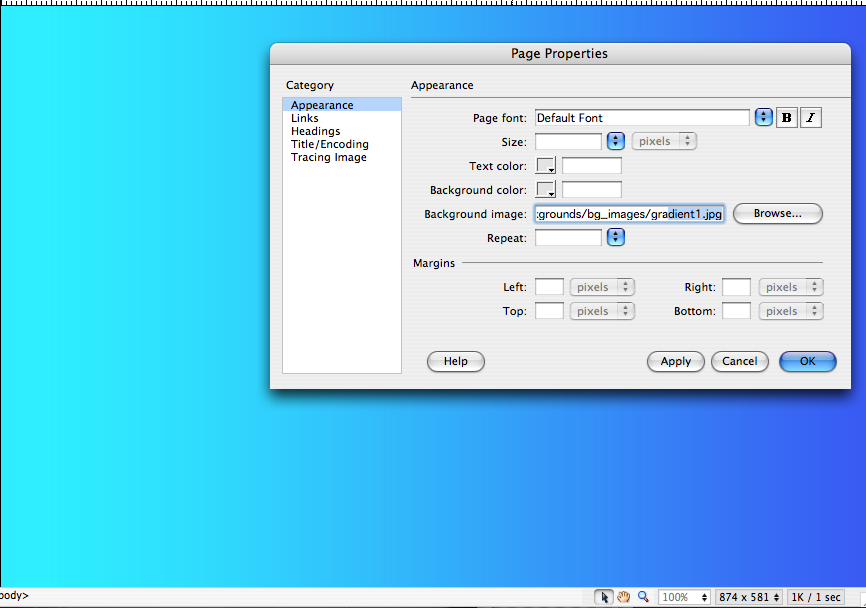Toggle italic for page font
Viewport: 866px width, 608px height.
tap(811, 118)
